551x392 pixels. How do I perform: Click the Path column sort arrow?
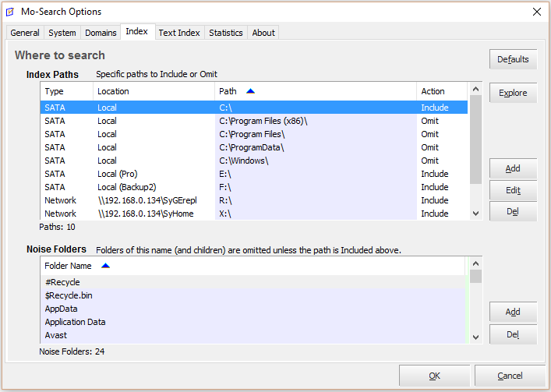[250, 91]
